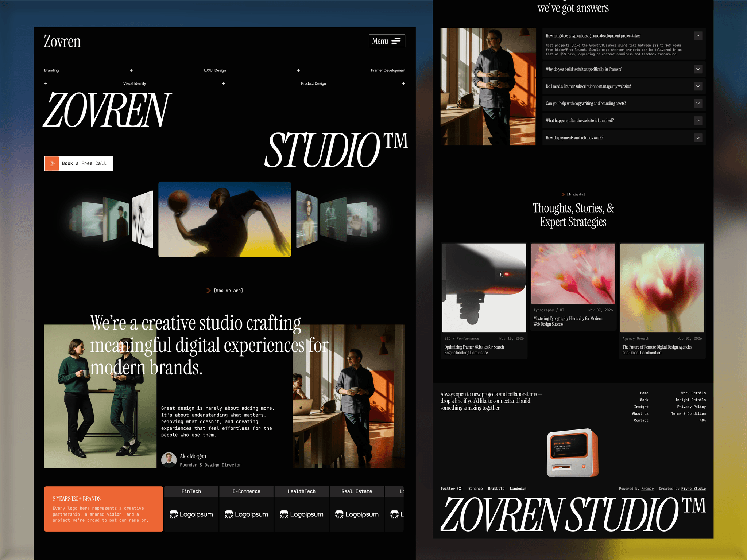This screenshot has height=560, width=747.
Task: Visit the Dribbble social link
Action: pyautogui.click(x=496, y=489)
